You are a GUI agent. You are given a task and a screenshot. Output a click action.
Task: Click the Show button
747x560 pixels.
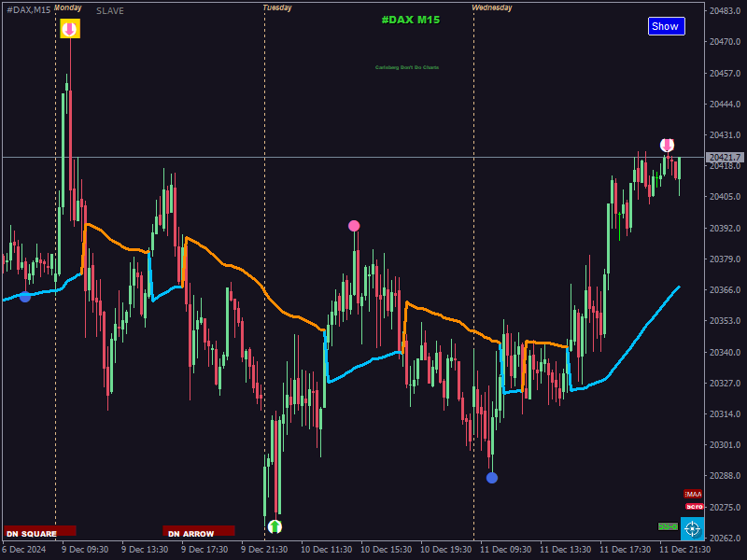tap(666, 26)
